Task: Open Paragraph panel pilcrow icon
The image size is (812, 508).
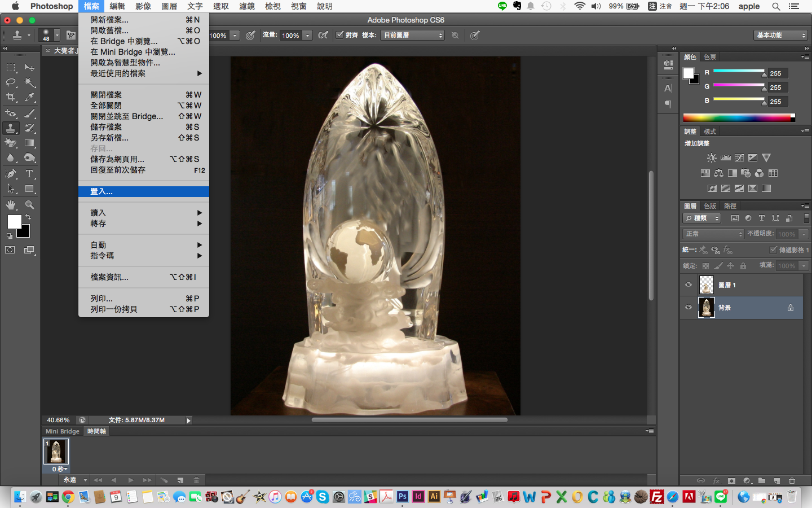Action: 668,104
